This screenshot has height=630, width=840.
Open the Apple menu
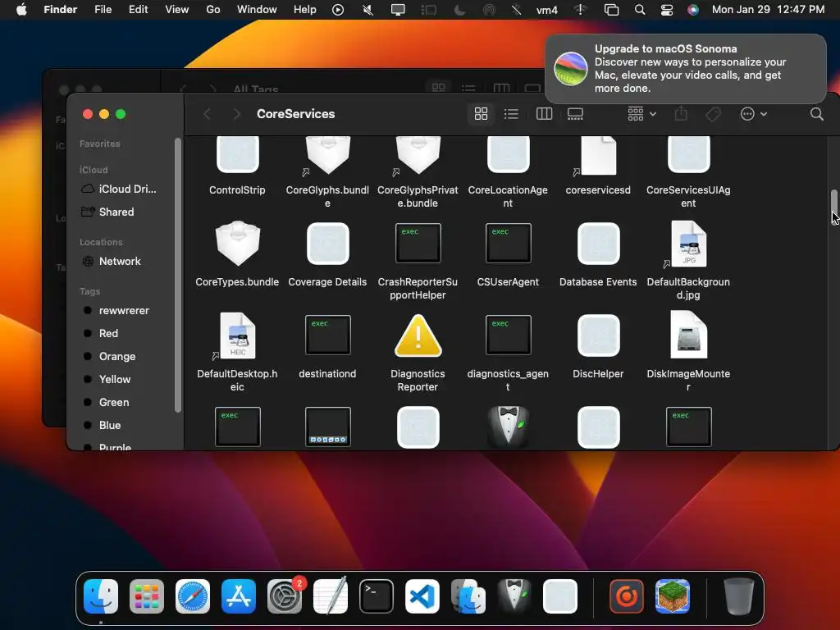(x=21, y=10)
